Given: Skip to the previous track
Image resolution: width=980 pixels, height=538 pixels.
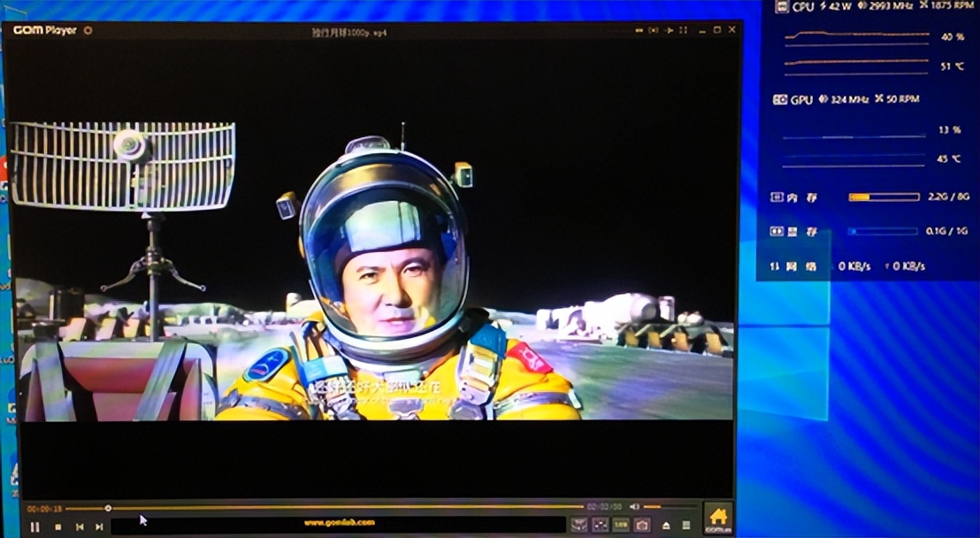Looking at the screenshot, I should (80, 526).
